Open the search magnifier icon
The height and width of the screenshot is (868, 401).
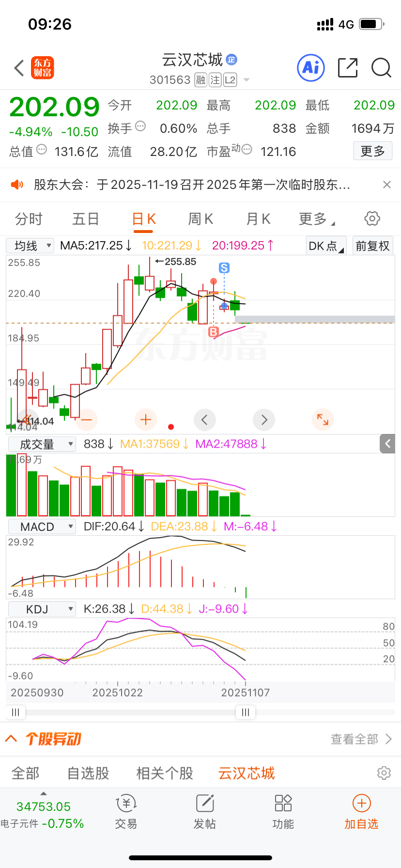pyautogui.click(x=381, y=67)
